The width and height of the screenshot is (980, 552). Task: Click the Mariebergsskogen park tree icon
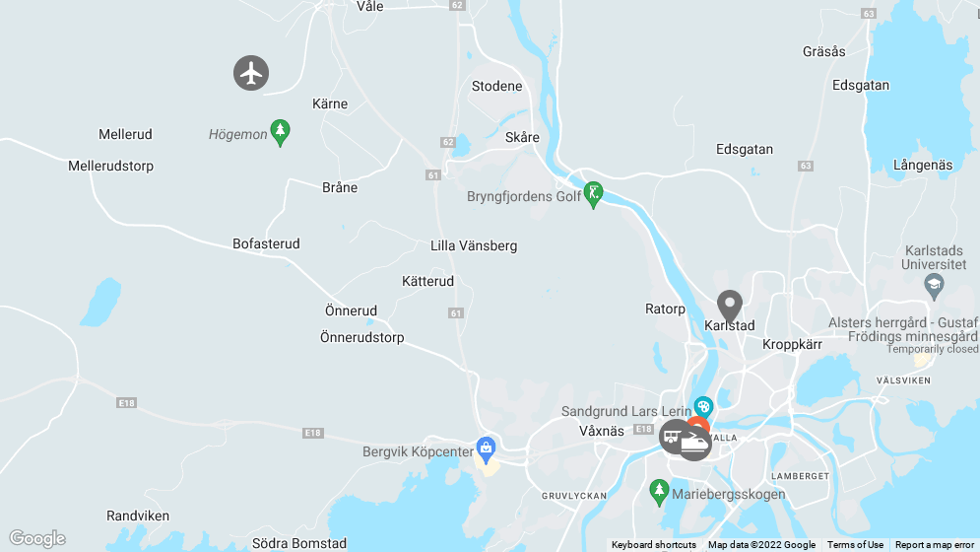point(658,493)
